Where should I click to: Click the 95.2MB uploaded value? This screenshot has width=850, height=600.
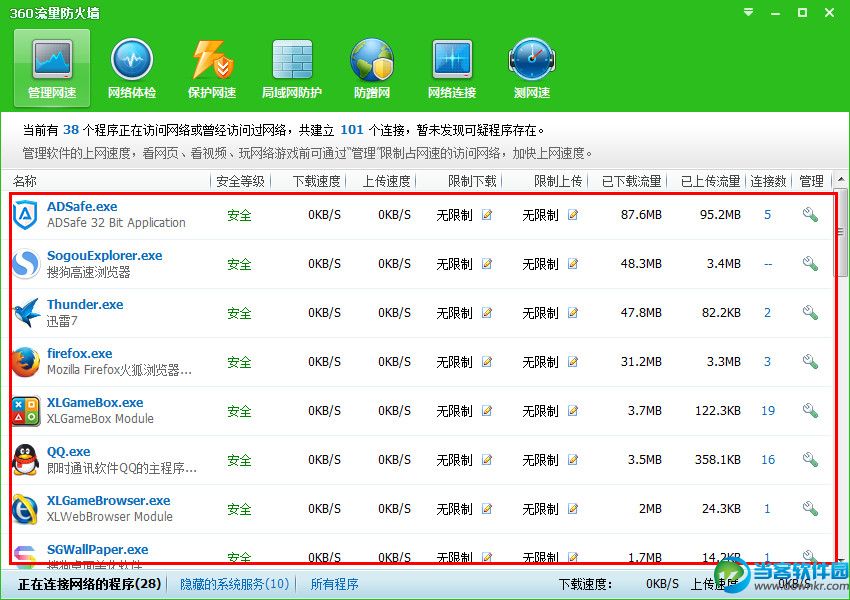pyautogui.click(x=720, y=215)
